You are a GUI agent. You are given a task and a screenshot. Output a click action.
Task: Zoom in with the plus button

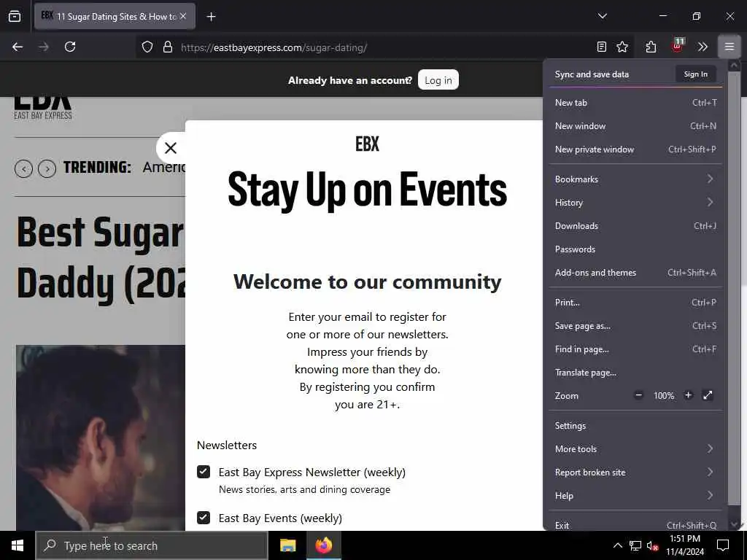[x=688, y=395]
